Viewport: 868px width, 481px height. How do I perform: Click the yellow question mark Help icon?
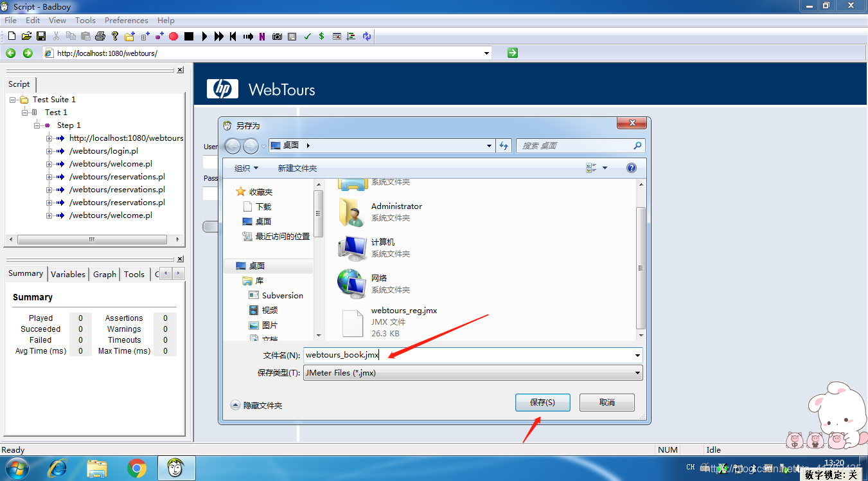(x=115, y=37)
